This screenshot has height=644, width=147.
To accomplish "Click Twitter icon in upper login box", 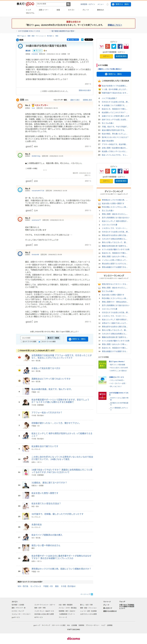I will pos(114,46).
